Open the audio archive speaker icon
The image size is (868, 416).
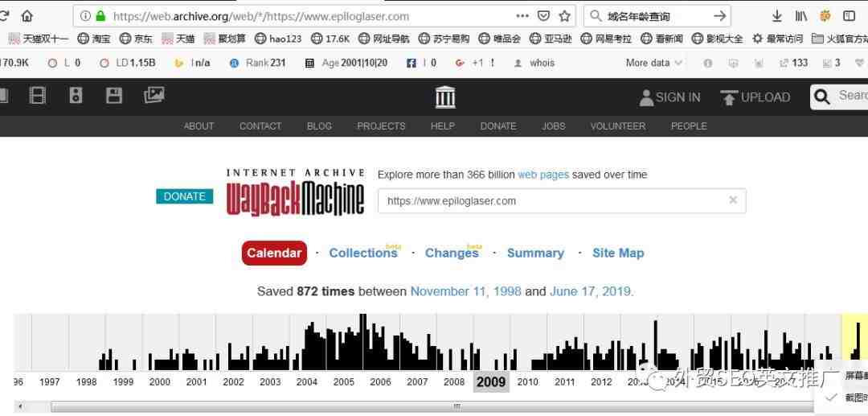[x=76, y=97]
